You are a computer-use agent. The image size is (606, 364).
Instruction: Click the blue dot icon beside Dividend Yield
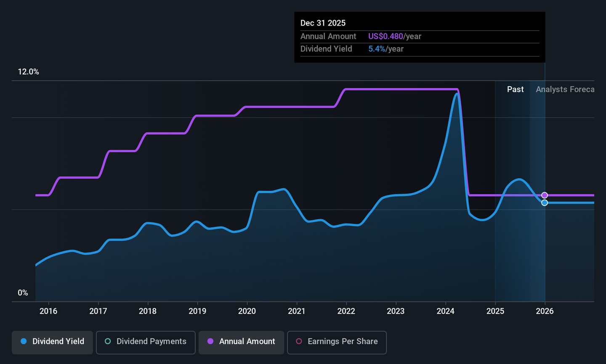(24, 341)
